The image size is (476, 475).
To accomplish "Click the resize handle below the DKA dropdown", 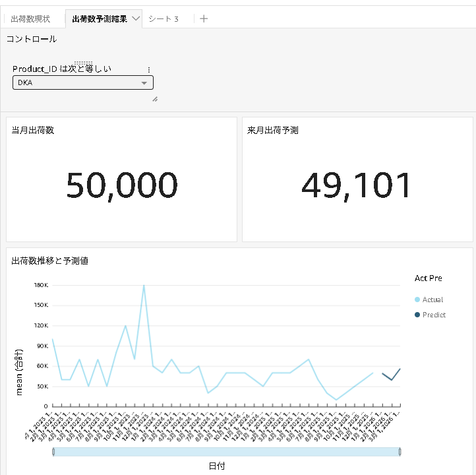I will (x=155, y=99).
